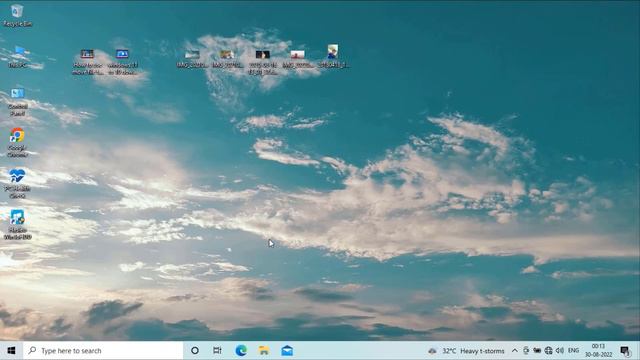Open File Explorer from the taskbar
Screen dimensions: 640x360
point(264,351)
